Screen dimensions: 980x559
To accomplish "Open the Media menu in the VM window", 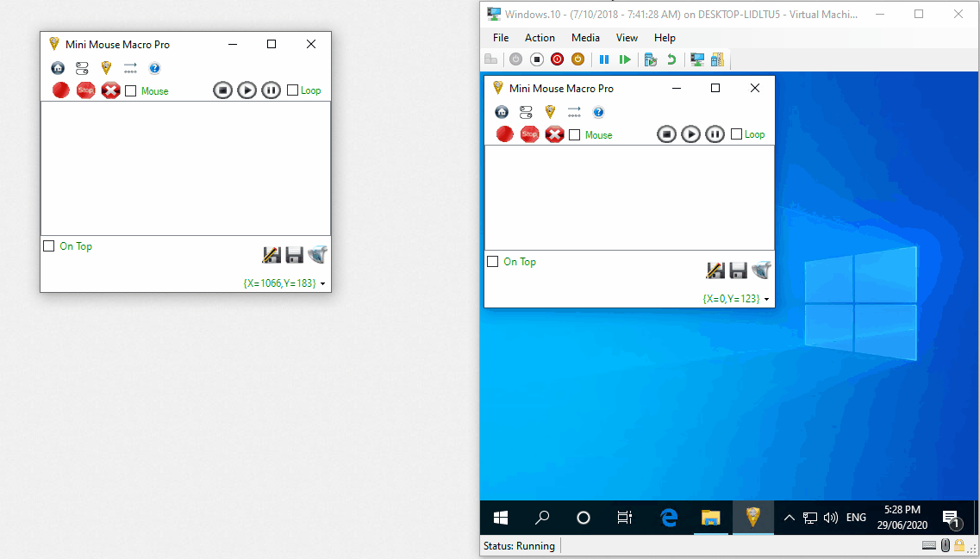I will pyautogui.click(x=585, y=38).
